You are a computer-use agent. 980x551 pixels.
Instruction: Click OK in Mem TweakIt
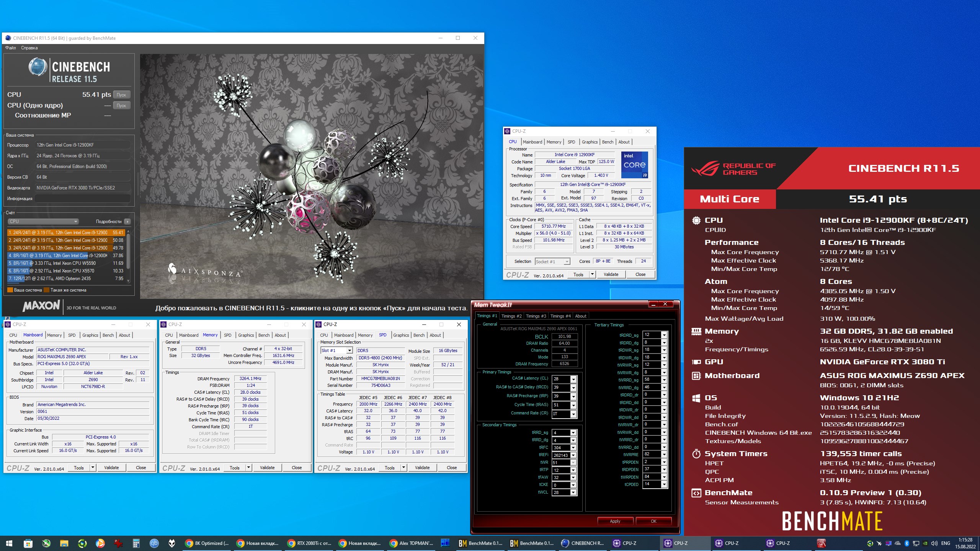[x=653, y=521]
